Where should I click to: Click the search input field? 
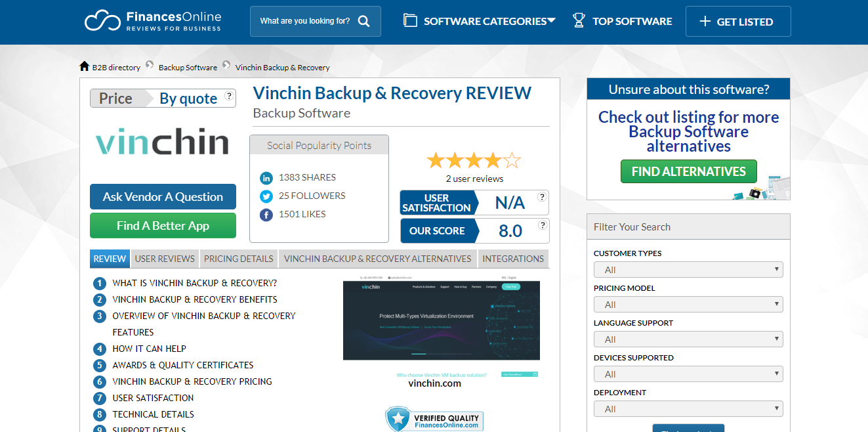tap(305, 21)
